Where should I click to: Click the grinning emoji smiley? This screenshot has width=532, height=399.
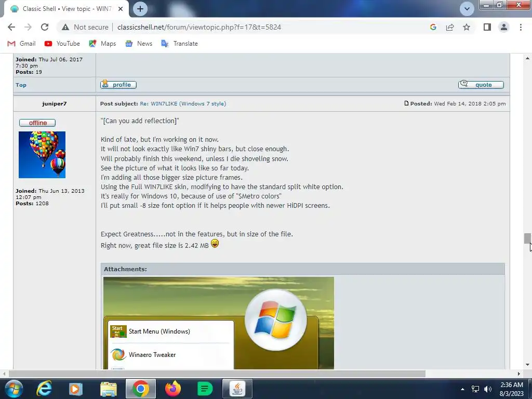[x=215, y=244]
